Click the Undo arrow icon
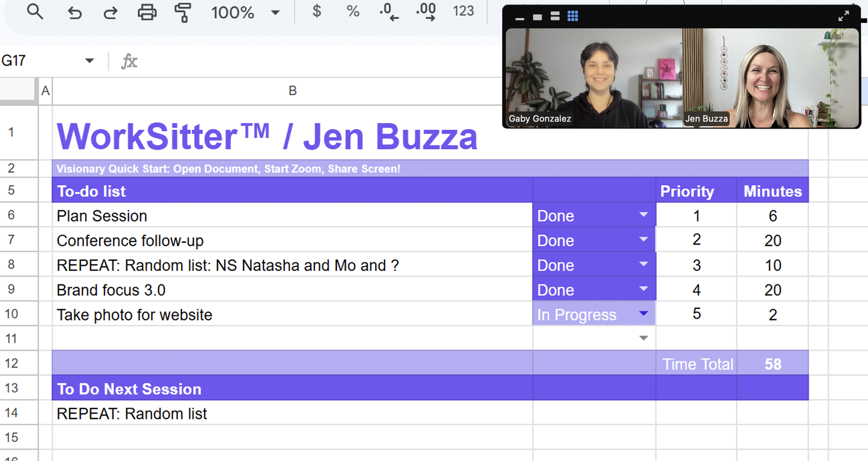 click(x=75, y=13)
